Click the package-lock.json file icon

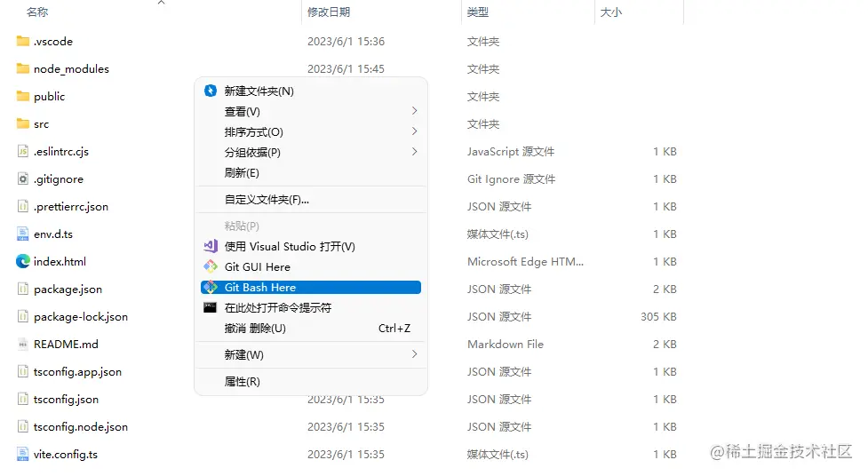click(23, 317)
